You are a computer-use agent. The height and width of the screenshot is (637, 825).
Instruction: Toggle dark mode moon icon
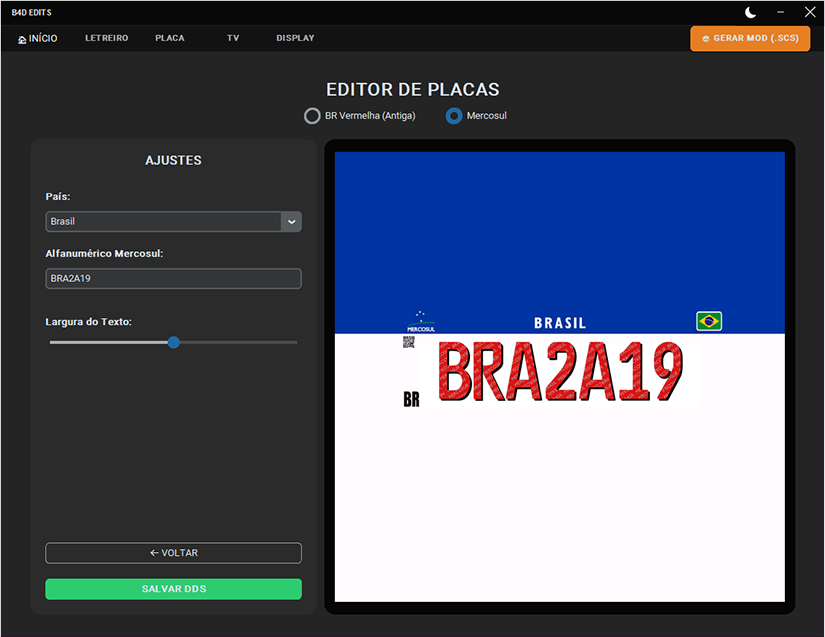click(750, 12)
